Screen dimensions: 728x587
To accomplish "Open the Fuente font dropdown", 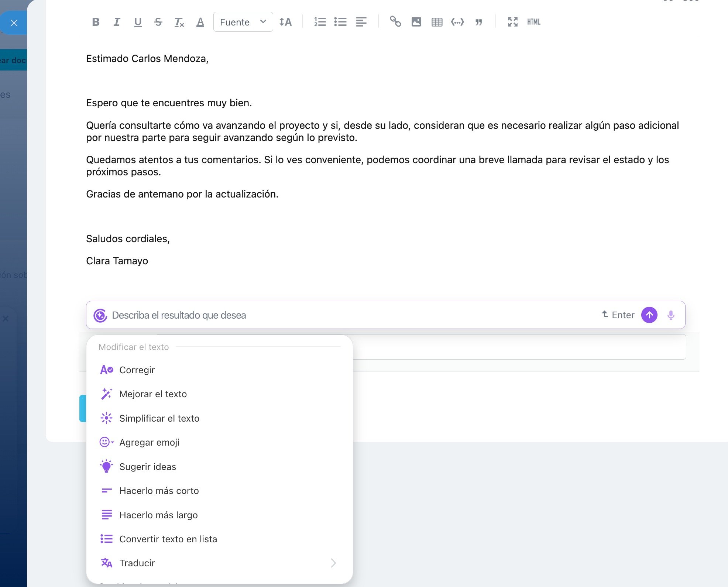I will tap(243, 22).
